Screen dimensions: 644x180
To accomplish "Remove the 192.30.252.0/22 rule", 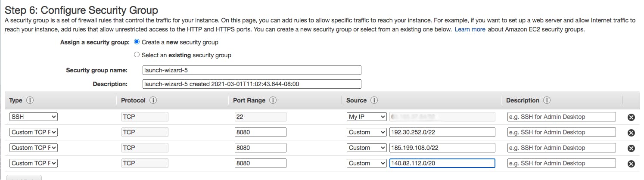I will point(631,133).
